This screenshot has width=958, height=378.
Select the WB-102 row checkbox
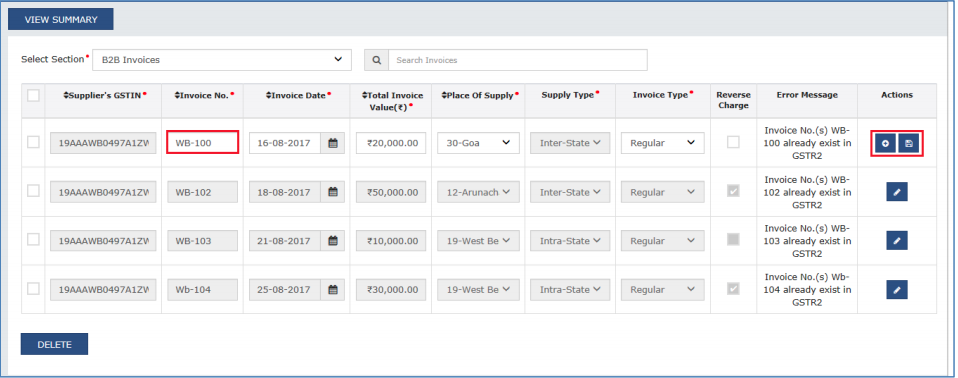33,191
